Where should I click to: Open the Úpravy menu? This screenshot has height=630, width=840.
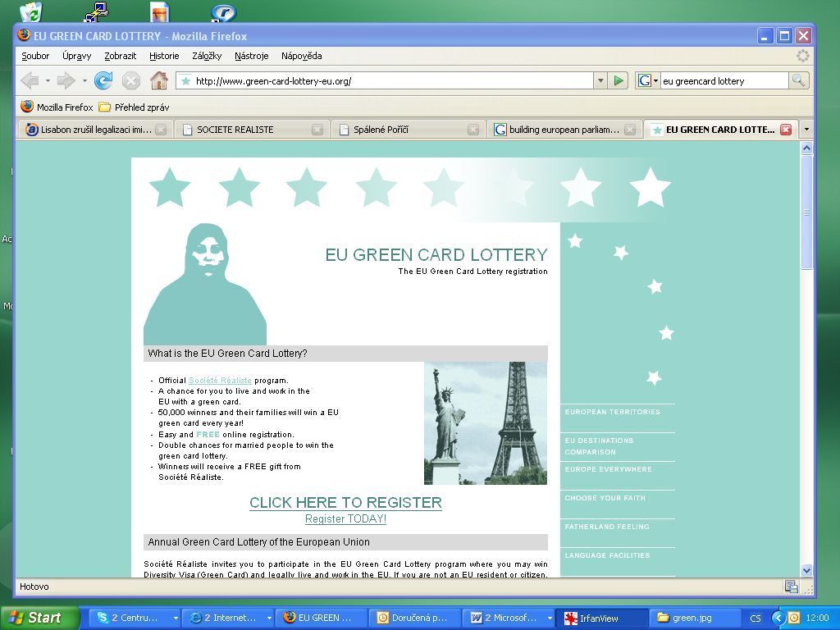(76, 56)
